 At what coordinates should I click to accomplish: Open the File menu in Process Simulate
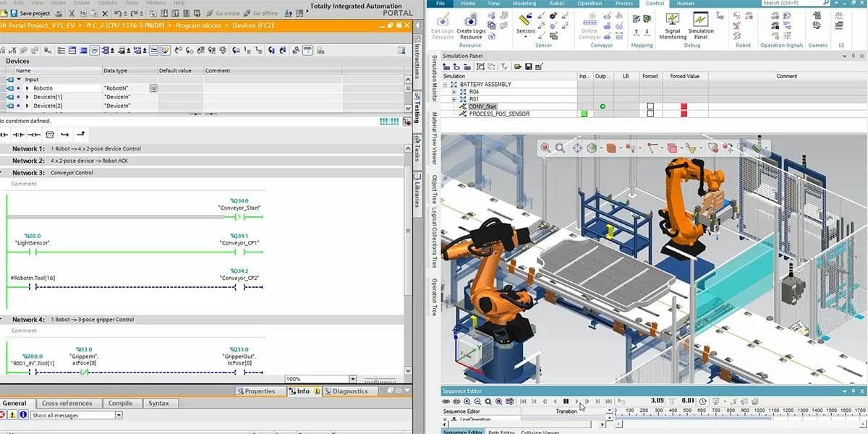pos(441,4)
